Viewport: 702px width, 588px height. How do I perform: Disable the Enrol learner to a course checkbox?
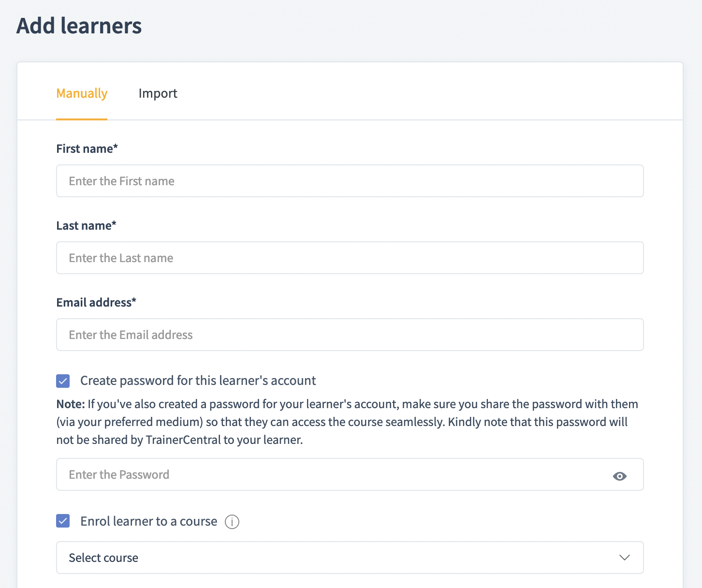(x=63, y=521)
